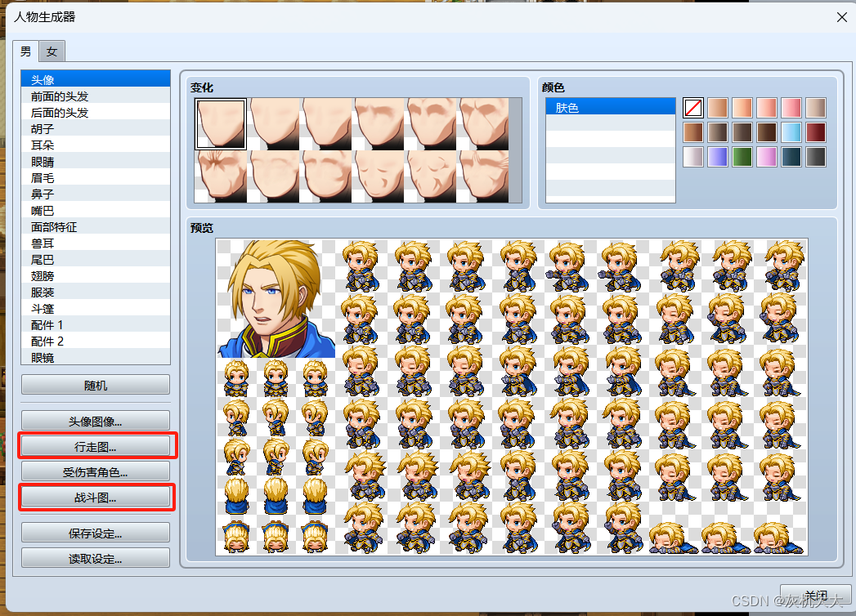
Task: Choose the dark red swatch
Action: [x=816, y=132]
